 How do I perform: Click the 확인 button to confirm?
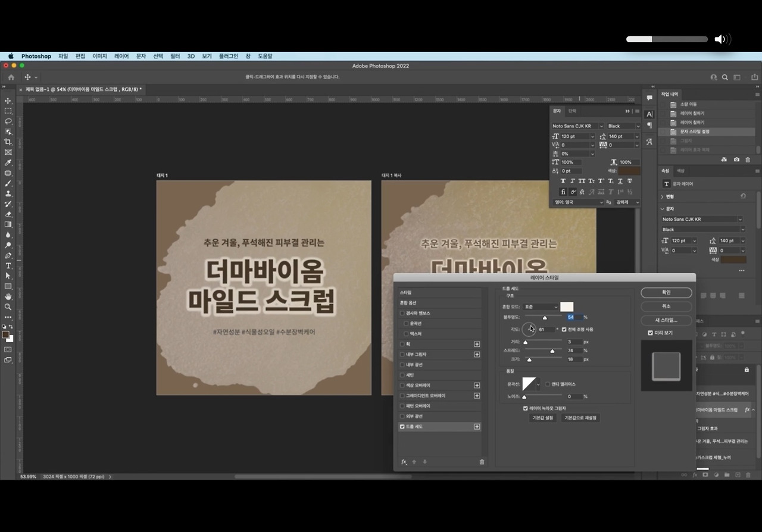(666, 293)
